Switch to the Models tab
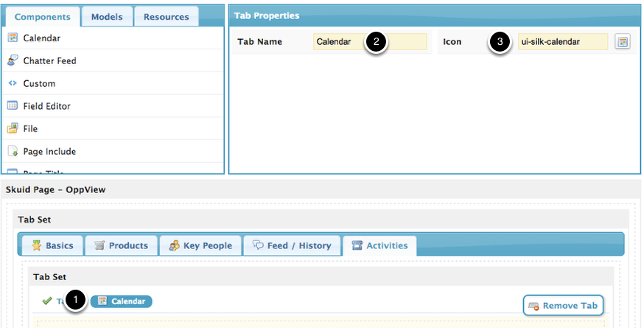This screenshot has width=644, height=328. coord(106,16)
